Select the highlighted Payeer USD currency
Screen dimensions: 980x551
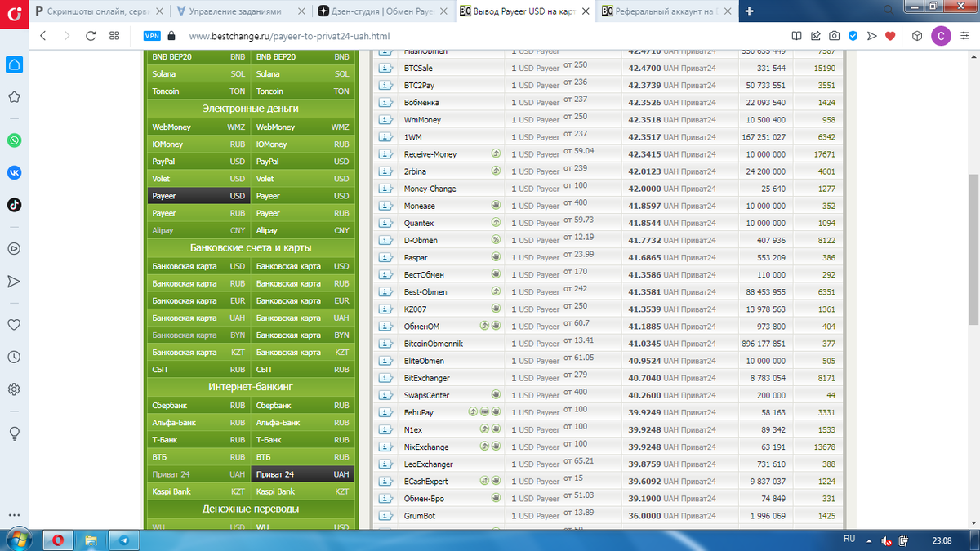click(198, 196)
